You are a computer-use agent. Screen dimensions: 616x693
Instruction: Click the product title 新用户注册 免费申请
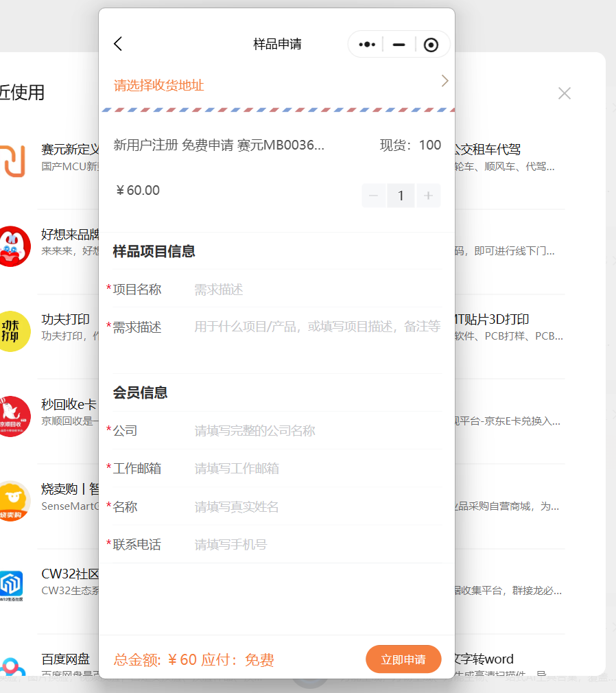pos(219,145)
